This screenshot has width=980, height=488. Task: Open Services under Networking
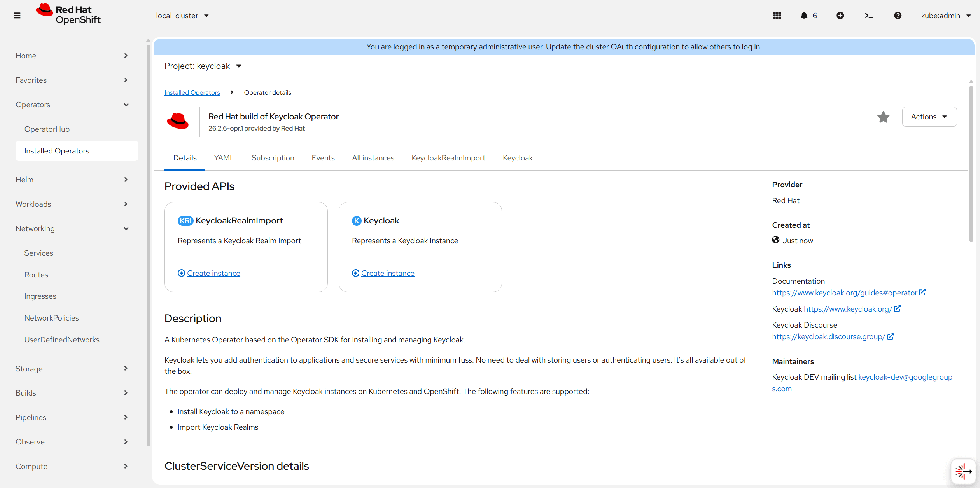coord(77,253)
